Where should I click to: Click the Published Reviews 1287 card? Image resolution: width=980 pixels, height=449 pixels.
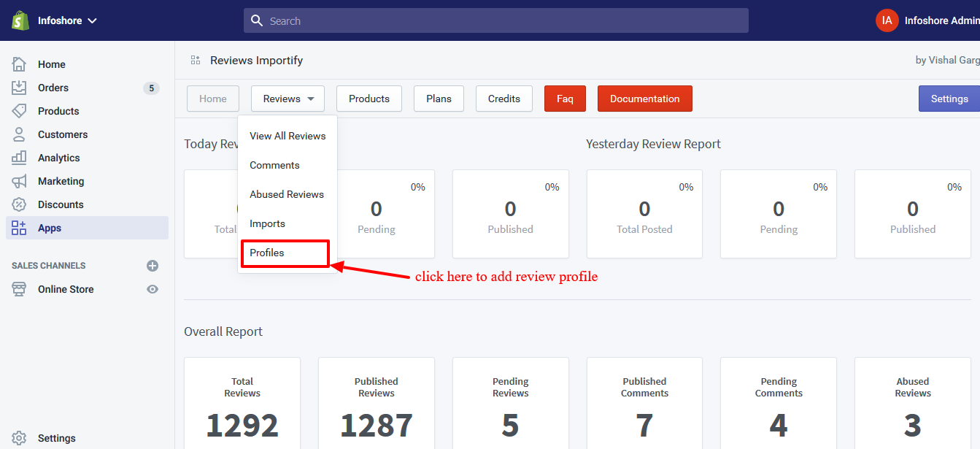click(377, 403)
